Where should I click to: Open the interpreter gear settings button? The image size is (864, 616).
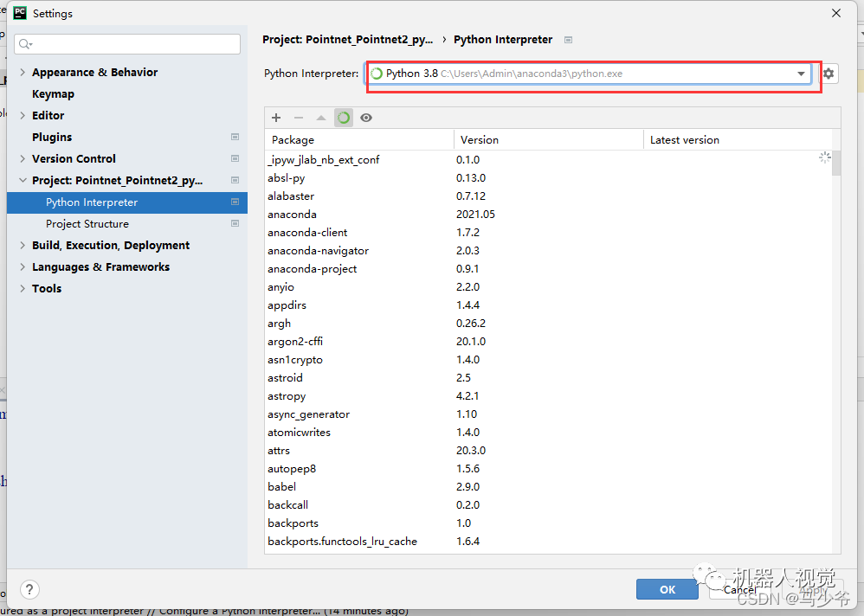(829, 74)
